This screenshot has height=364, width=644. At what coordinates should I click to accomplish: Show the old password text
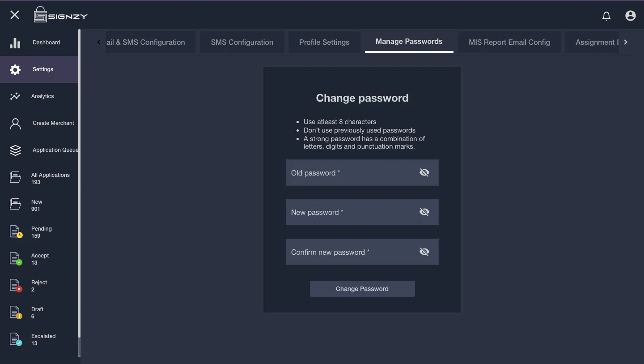(x=424, y=172)
